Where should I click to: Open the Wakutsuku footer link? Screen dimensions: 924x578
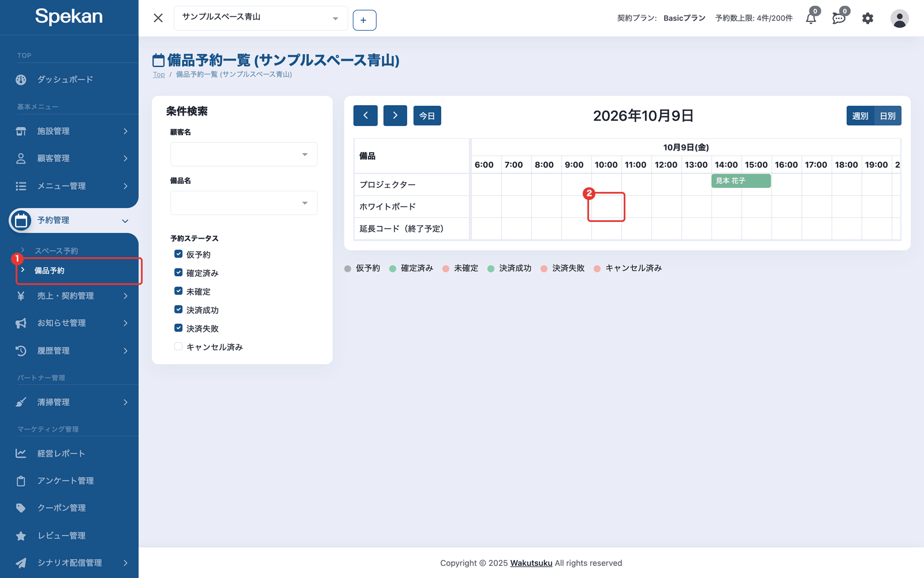tap(531, 563)
